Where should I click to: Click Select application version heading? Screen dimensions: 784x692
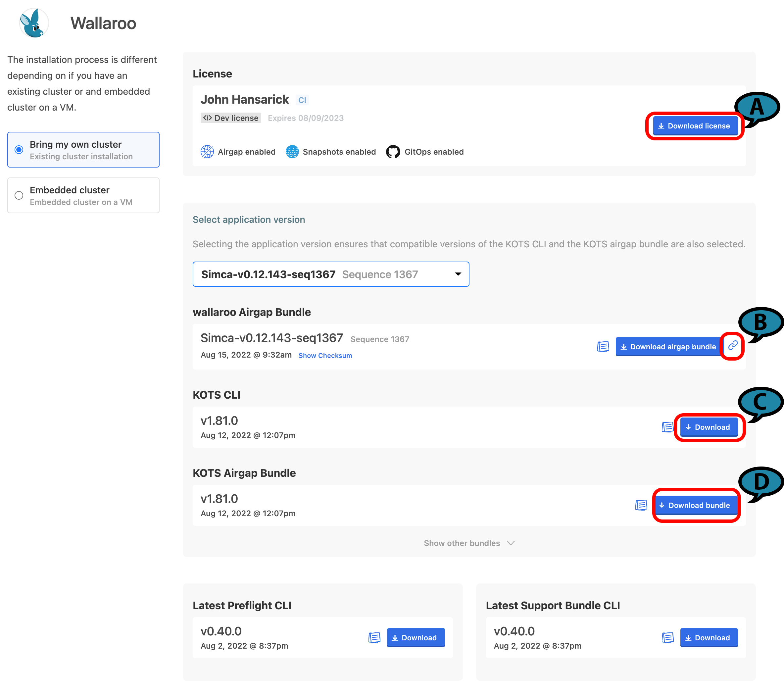(249, 220)
